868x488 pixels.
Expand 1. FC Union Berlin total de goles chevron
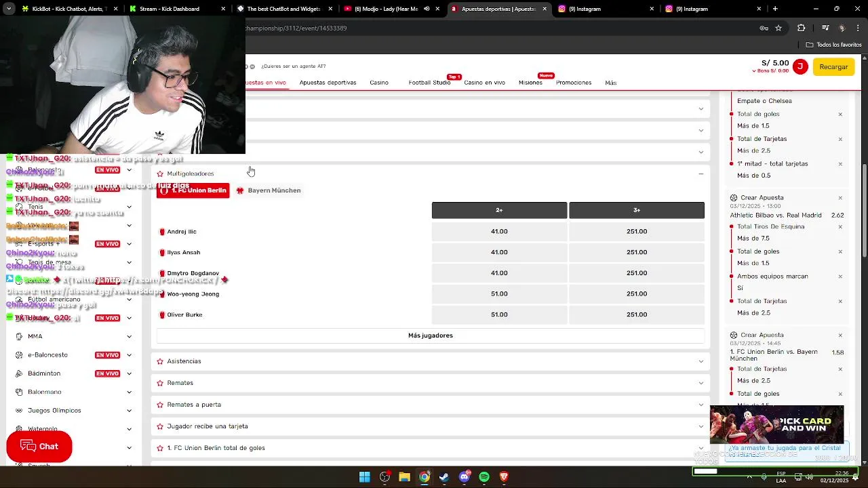pos(701,448)
